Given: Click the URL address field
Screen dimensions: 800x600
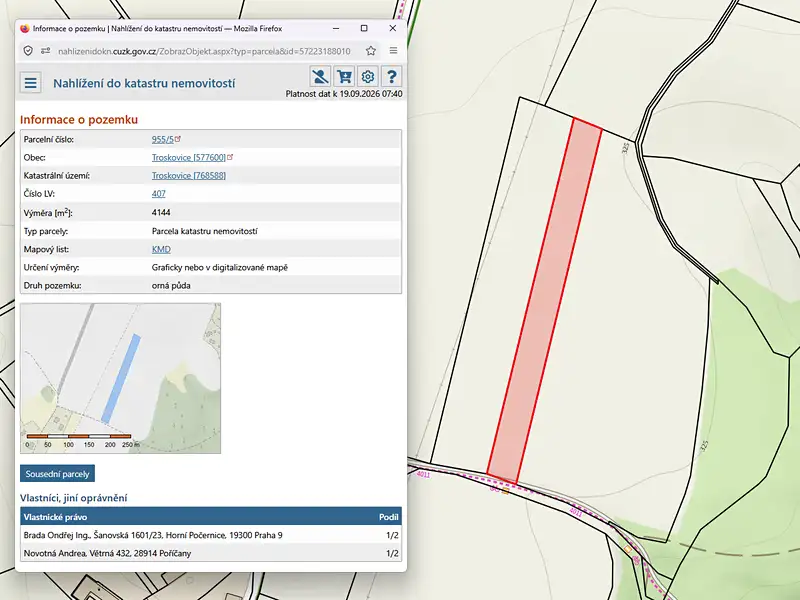Looking at the screenshot, I should [204, 51].
